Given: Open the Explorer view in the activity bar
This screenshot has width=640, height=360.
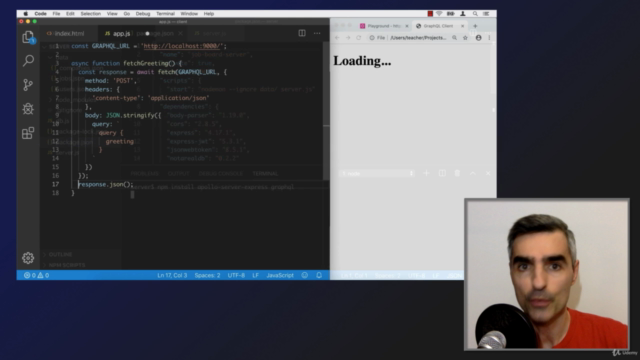Looking at the screenshot, I should pos(28,37).
